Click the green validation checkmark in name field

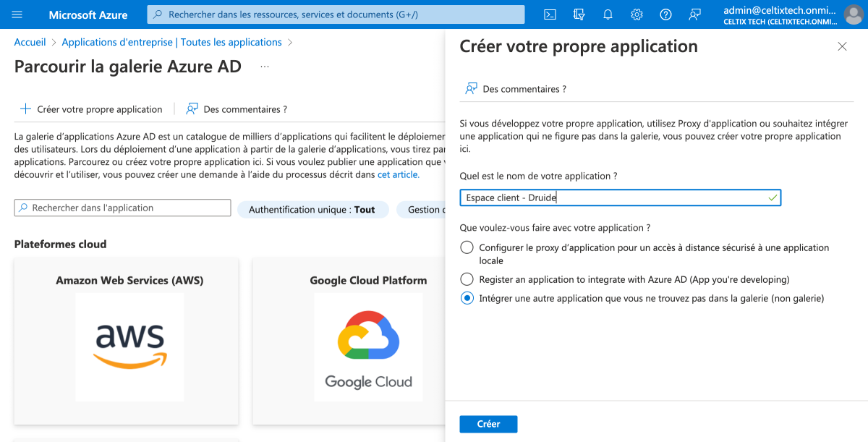773,197
